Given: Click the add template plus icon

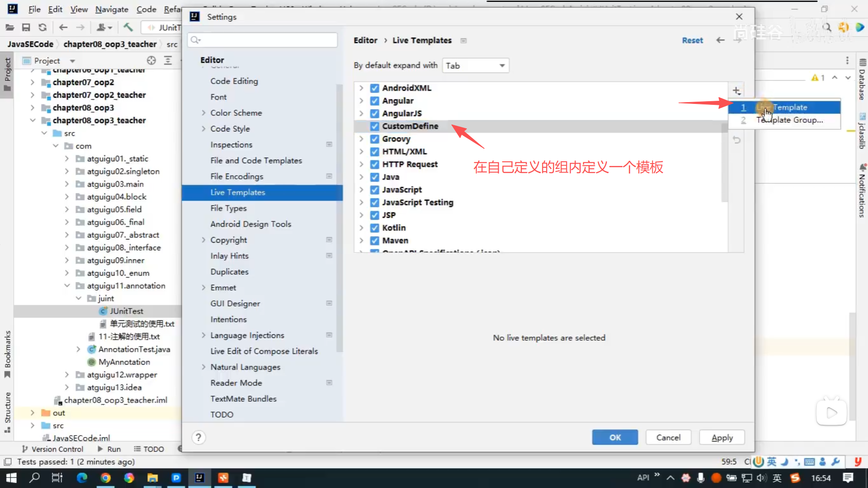Looking at the screenshot, I should click(736, 91).
